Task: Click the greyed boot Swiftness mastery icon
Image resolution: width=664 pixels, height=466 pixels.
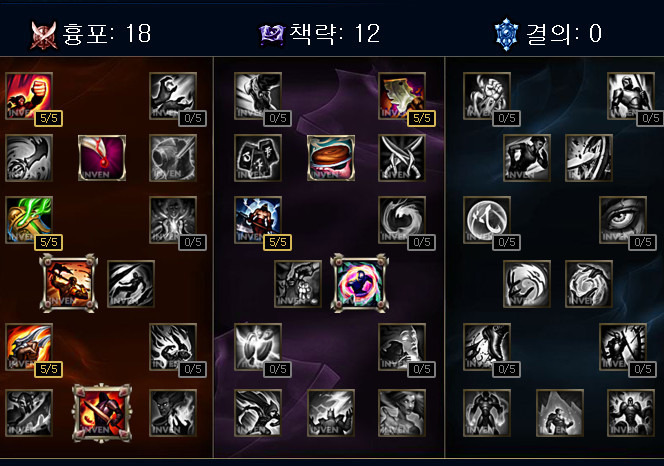Action: click(x=487, y=347)
